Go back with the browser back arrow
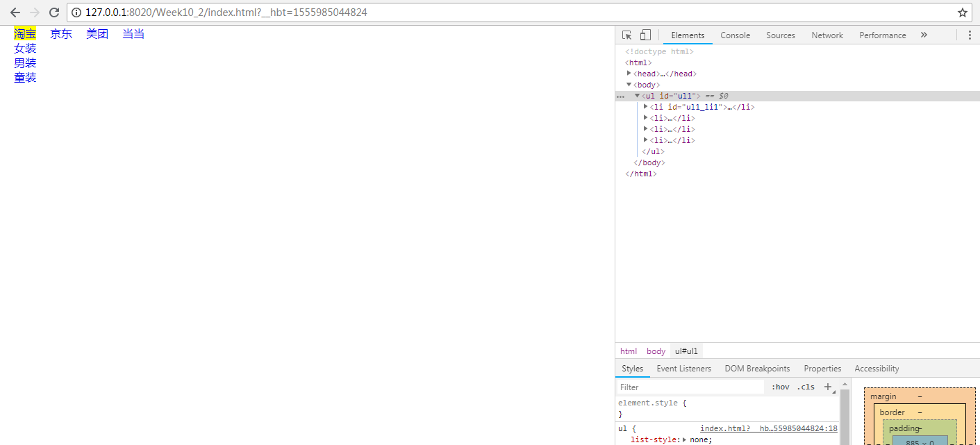Screen dimensions: 980x445 click(x=15, y=12)
